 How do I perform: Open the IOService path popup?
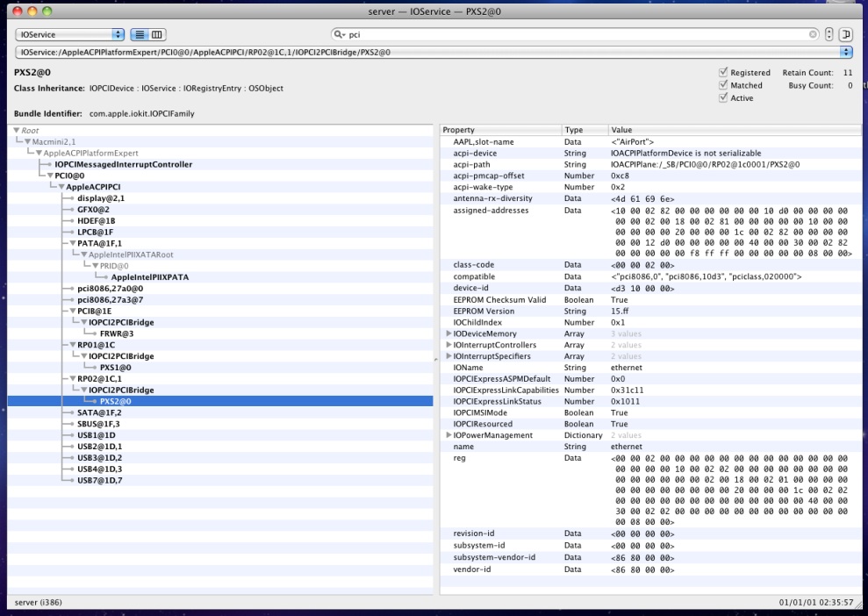434,52
